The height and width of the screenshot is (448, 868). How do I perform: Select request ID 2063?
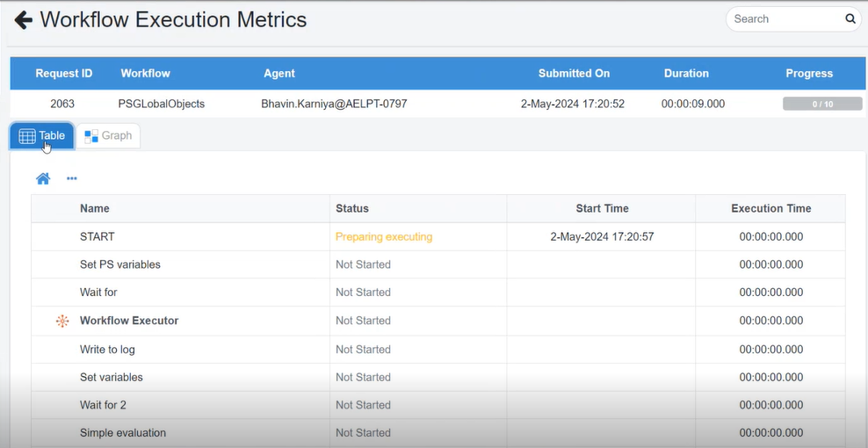[x=62, y=104]
